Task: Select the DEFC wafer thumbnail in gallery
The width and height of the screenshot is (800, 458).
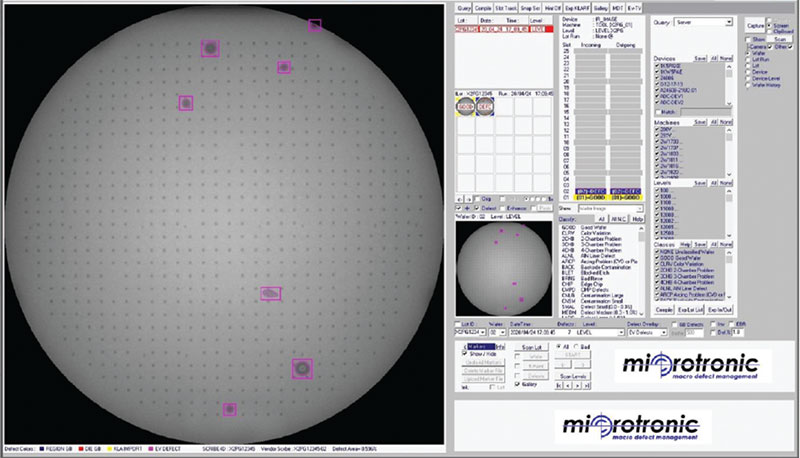Action: (x=485, y=107)
